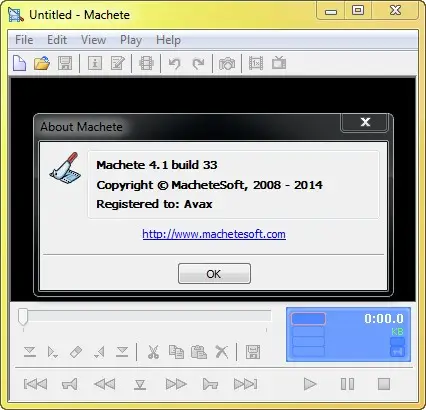The height and width of the screenshot is (410, 426).
Task: Click the camera snapshot icon
Action: click(227, 63)
